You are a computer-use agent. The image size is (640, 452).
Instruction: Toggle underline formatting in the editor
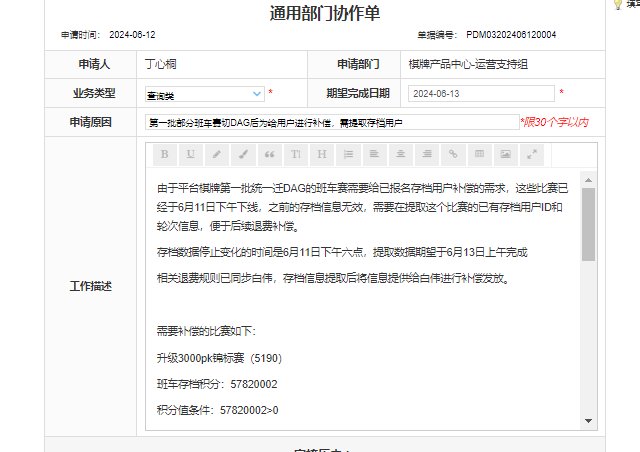click(x=190, y=154)
